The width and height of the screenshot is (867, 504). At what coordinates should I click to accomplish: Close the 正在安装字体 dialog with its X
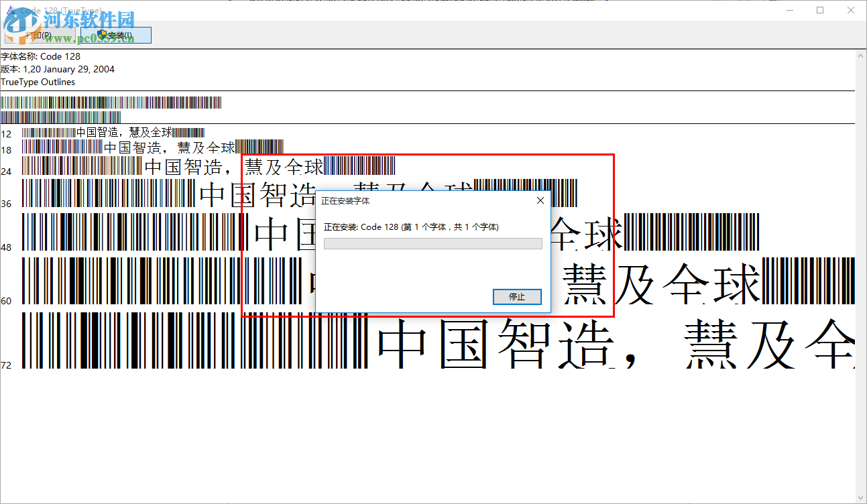(540, 200)
